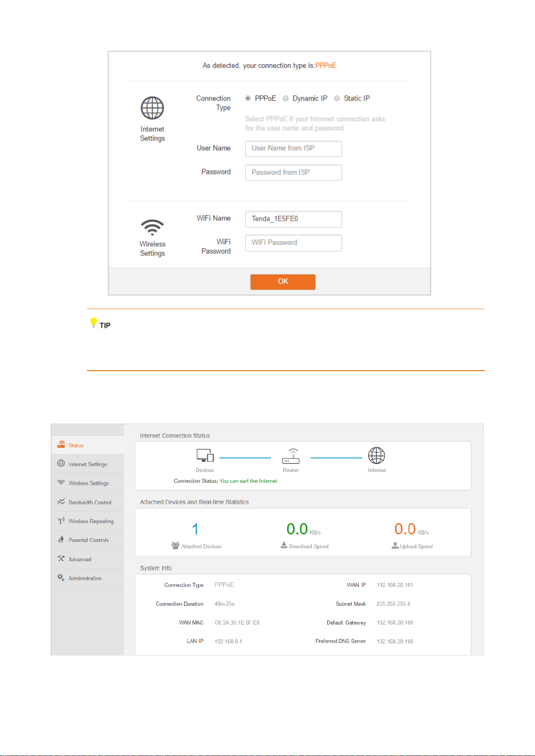Click the Preferred DNS Server value

(395, 641)
